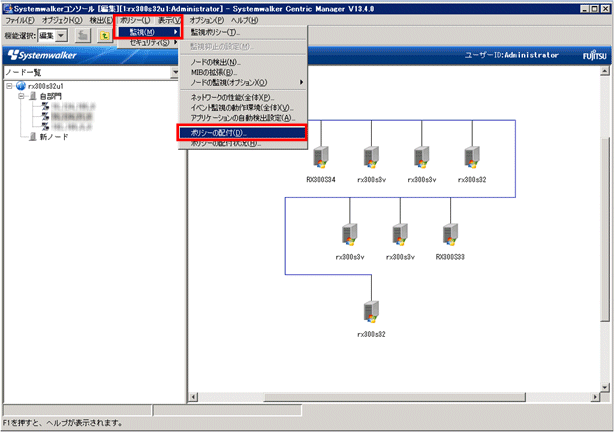Screen dimensions: 614x432
Task: Click the Fujitsu logo in the banner
Action: click(594, 55)
